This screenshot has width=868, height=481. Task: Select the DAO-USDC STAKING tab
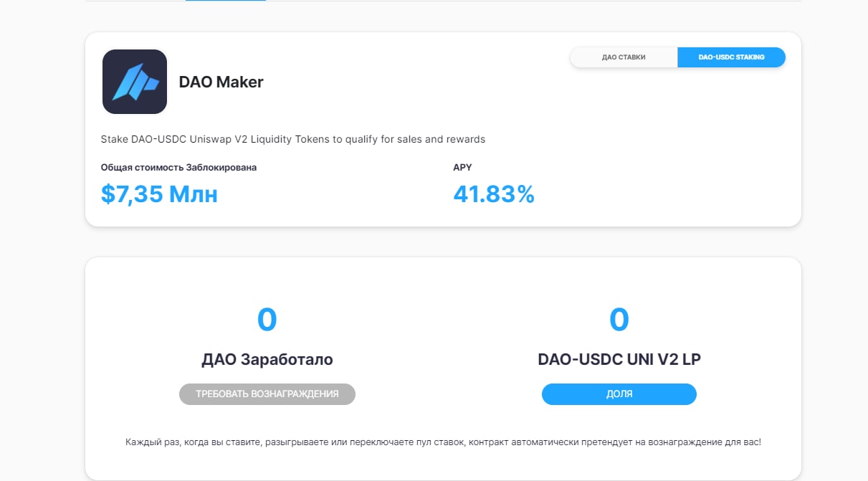coord(731,57)
